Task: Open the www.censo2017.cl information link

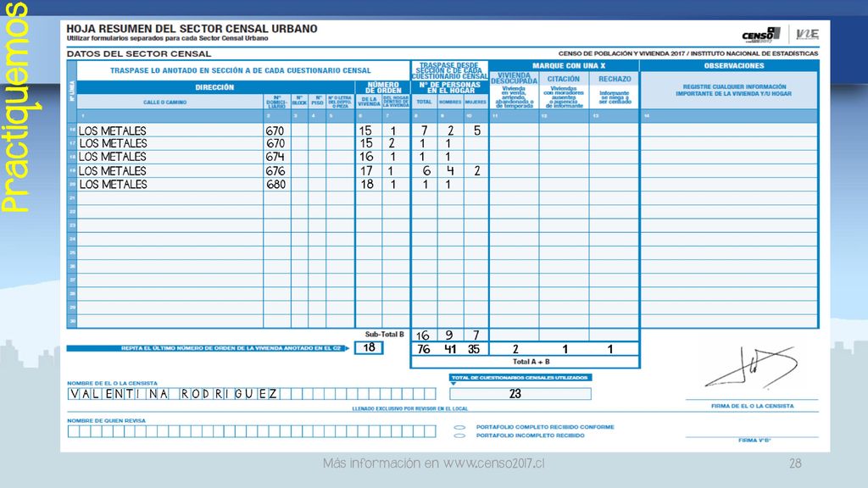Action: click(494, 463)
